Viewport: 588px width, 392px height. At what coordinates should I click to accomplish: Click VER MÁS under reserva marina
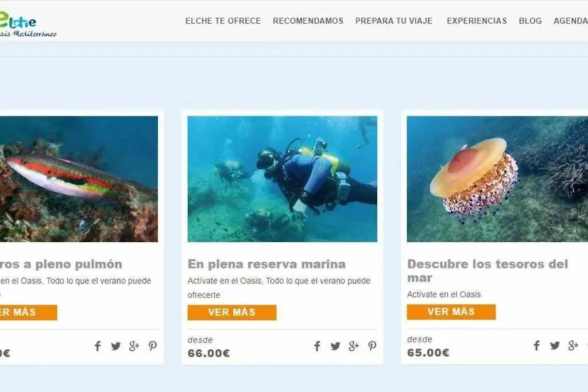pos(232,313)
